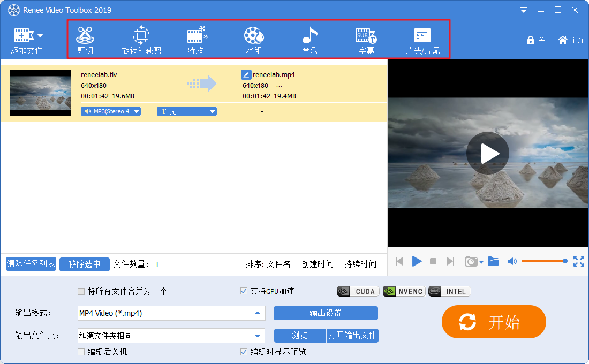Open the 字幕 subtitle tool
This screenshot has width=589, height=364.
pos(366,40)
